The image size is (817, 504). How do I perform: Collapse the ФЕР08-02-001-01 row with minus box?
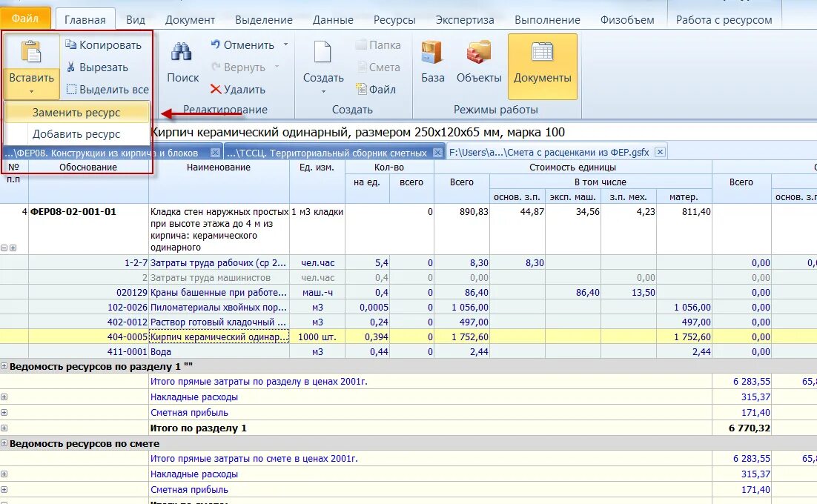point(4,248)
